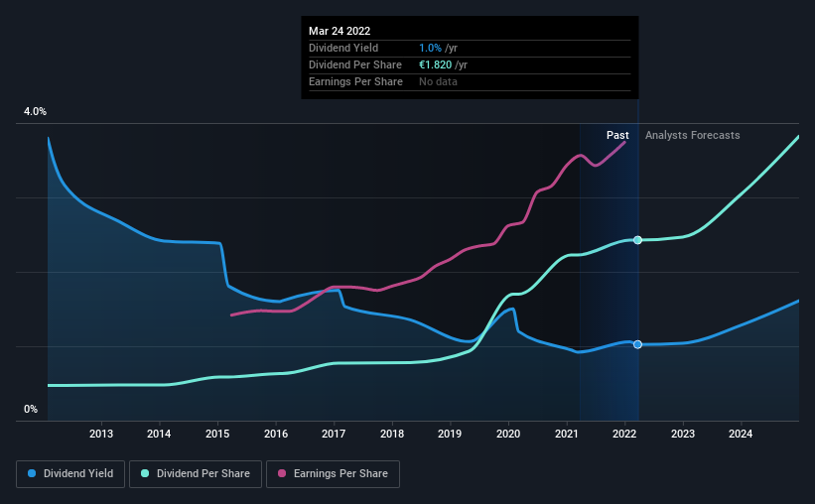Click the teal Dividend Per Share legend dot
815x504 pixels.
(x=145, y=473)
